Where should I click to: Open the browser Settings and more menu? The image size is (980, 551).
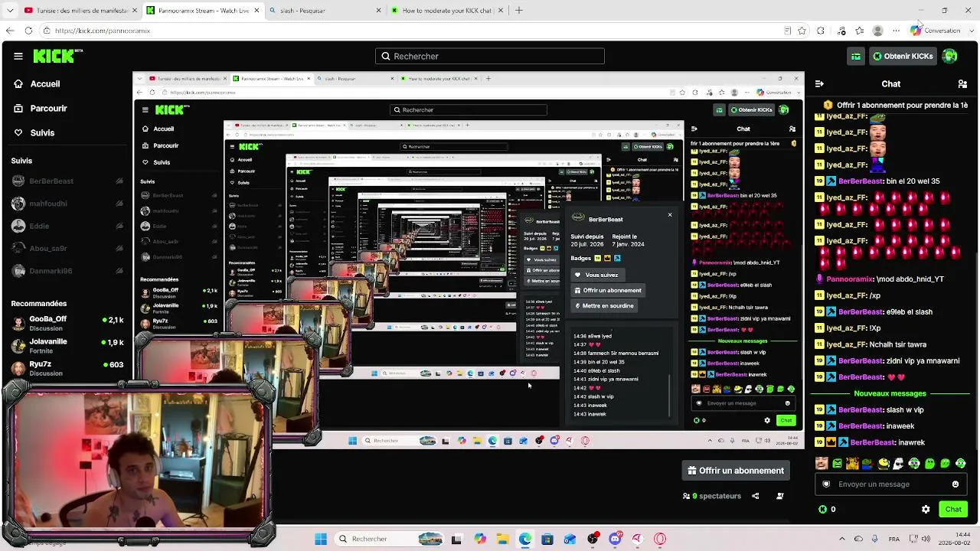click(896, 31)
